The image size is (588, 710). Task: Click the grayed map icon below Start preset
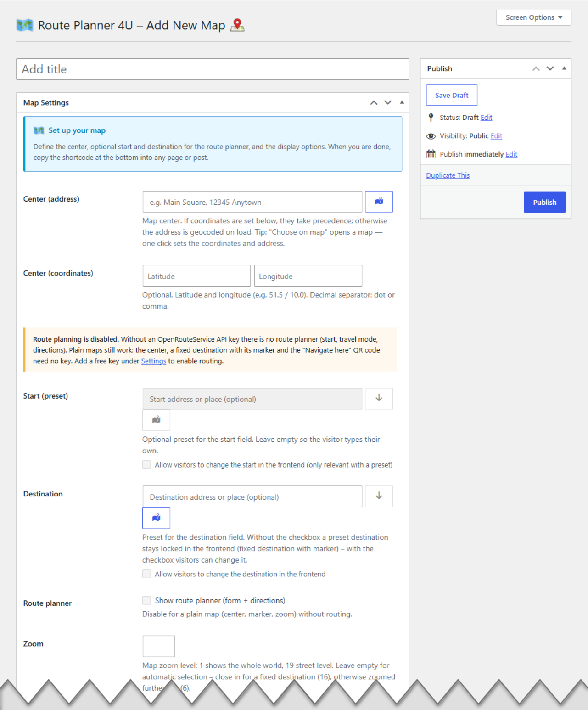point(156,420)
